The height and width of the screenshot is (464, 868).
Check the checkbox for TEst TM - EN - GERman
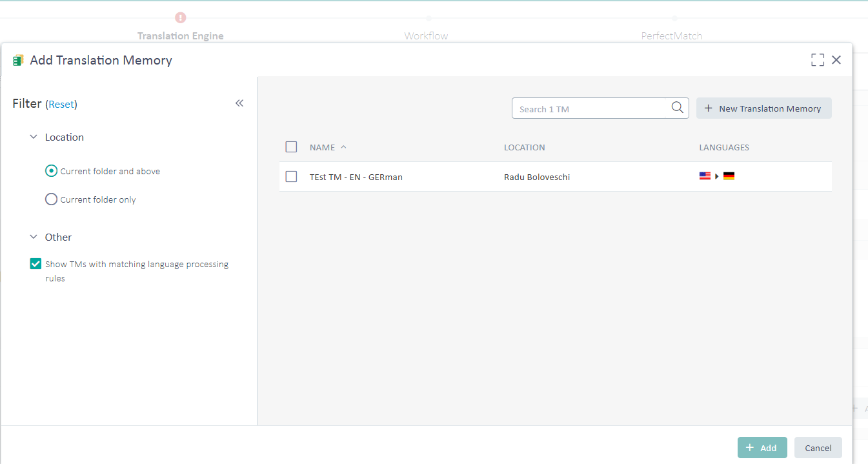291,176
